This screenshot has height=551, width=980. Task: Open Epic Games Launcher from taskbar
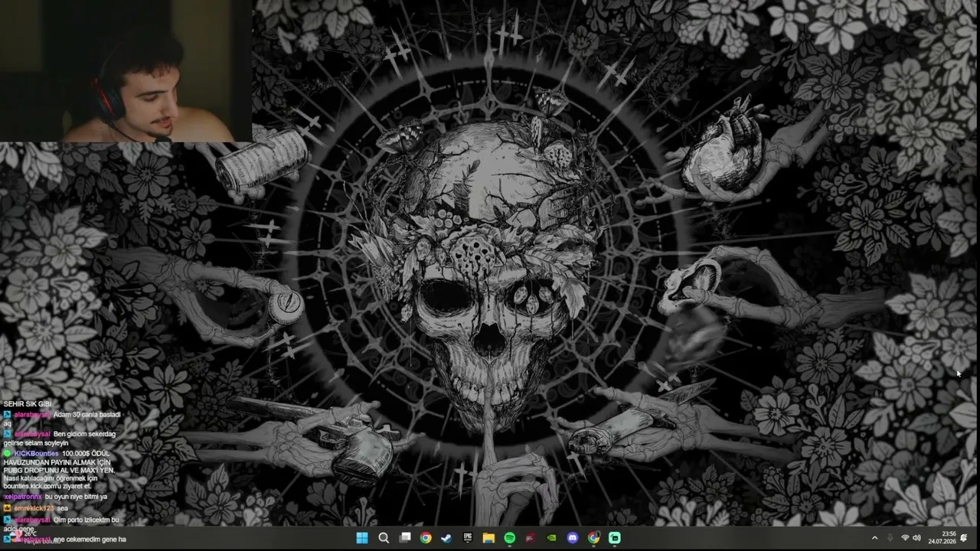[x=467, y=538]
